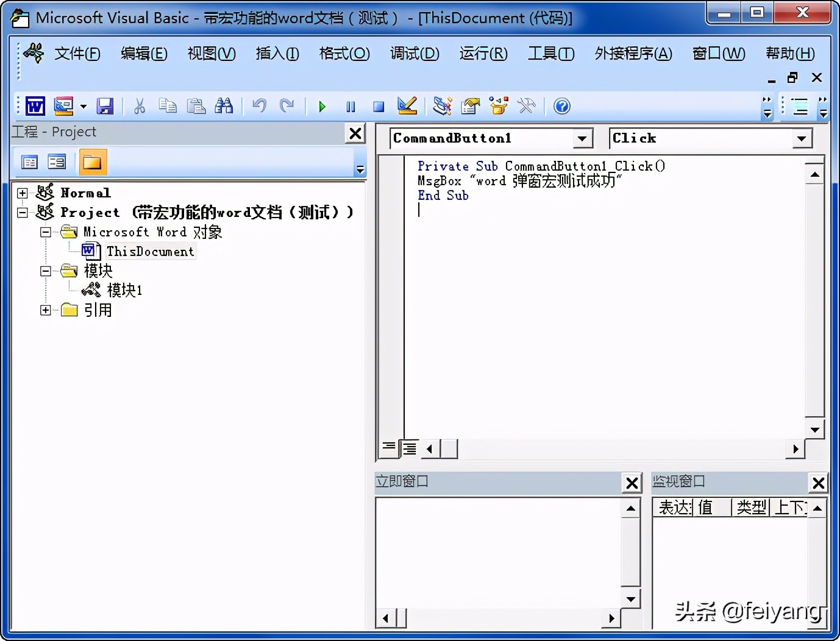Run the macro with the Run button
The image size is (840, 641).
(x=322, y=106)
